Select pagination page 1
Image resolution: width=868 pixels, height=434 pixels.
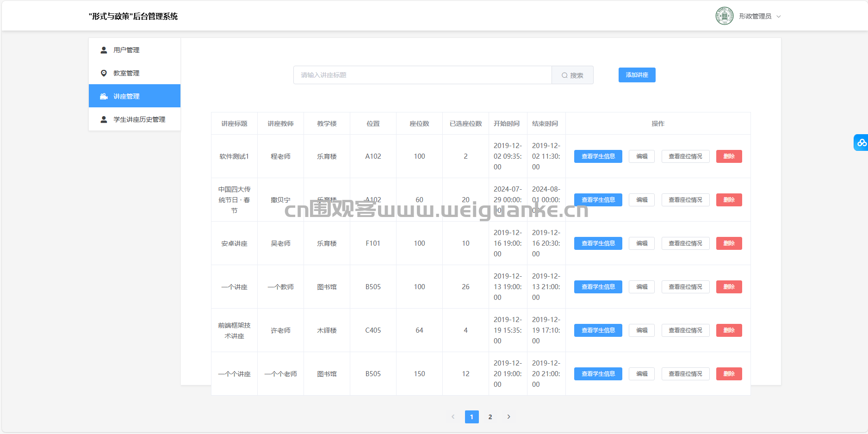tap(471, 417)
